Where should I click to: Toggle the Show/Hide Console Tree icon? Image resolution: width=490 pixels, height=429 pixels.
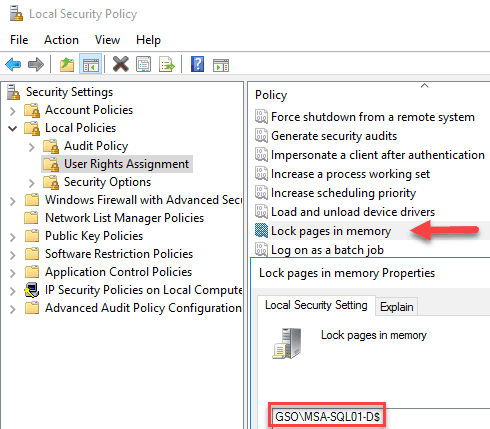coord(90,64)
